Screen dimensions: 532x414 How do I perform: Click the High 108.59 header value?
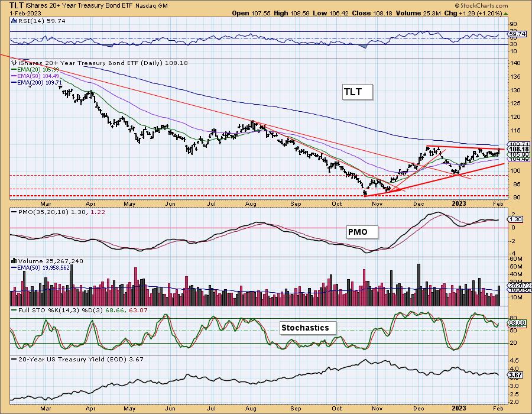click(x=291, y=13)
